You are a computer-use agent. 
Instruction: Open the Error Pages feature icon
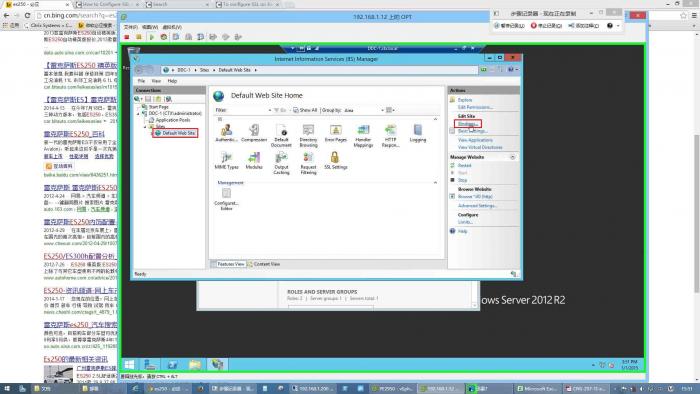[336, 133]
